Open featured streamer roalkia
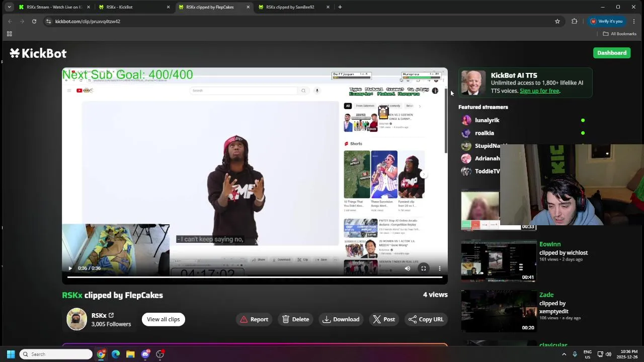This screenshot has height=362, width=644. 485,133
